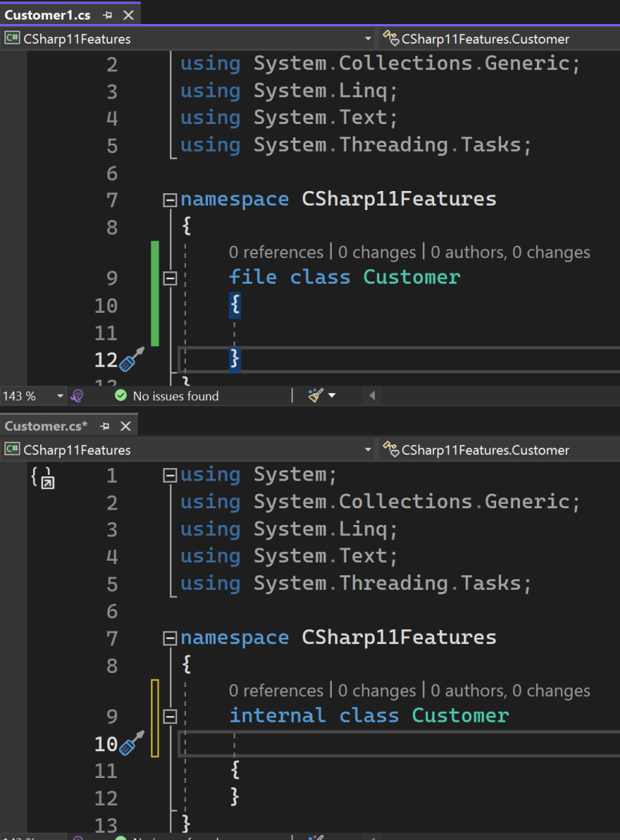Collapse the CSharp11Features namespace with its outlining box
Image resolution: width=620 pixels, height=840 pixels.
point(168,199)
